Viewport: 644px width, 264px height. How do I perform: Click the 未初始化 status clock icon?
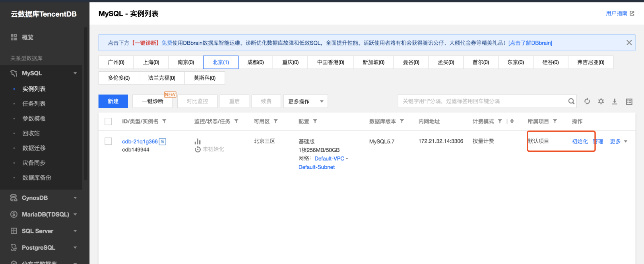[x=198, y=149]
